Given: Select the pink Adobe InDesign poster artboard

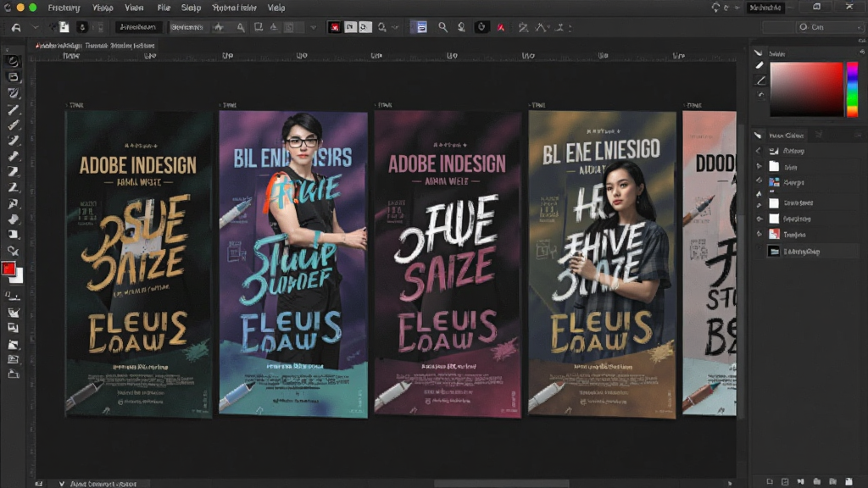Looking at the screenshot, I should (x=448, y=264).
